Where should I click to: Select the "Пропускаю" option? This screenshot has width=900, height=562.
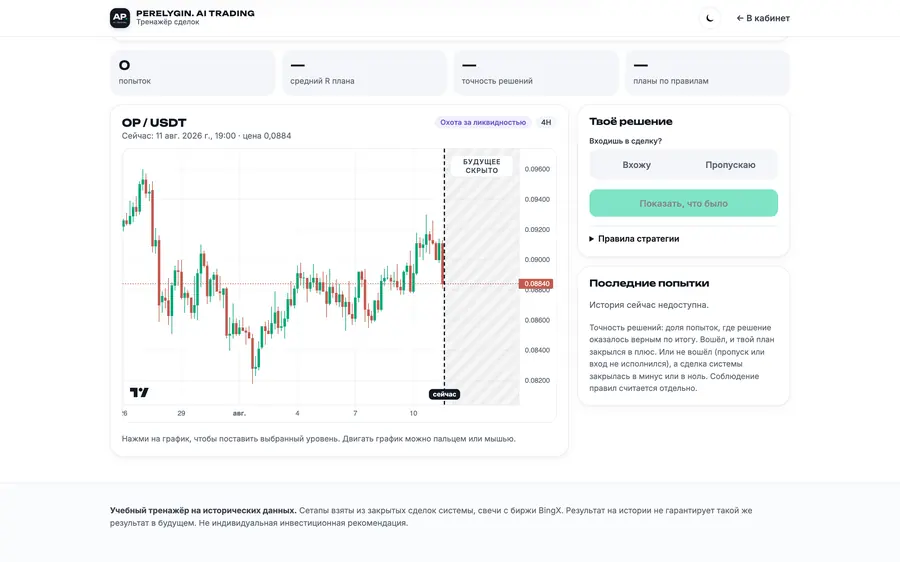pyautogui.click(x=730, y=165)
